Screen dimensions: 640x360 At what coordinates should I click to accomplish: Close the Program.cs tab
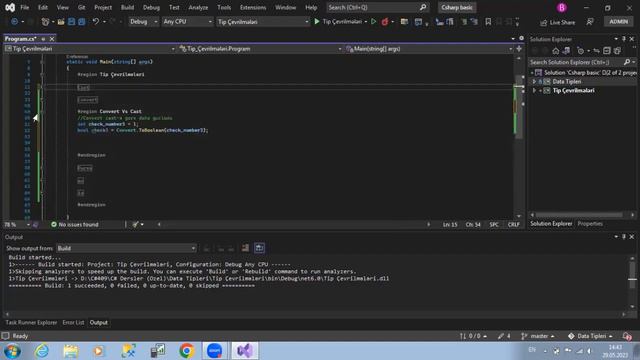(x=52, y=39)
